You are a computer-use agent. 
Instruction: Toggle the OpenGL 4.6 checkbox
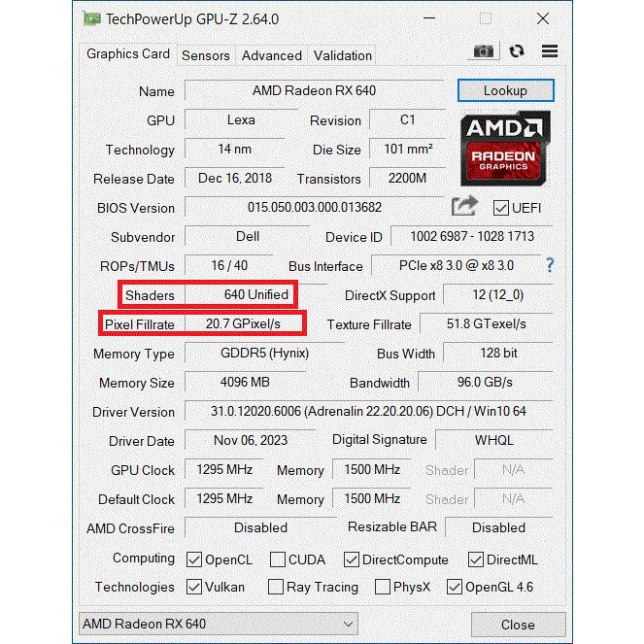455,587
